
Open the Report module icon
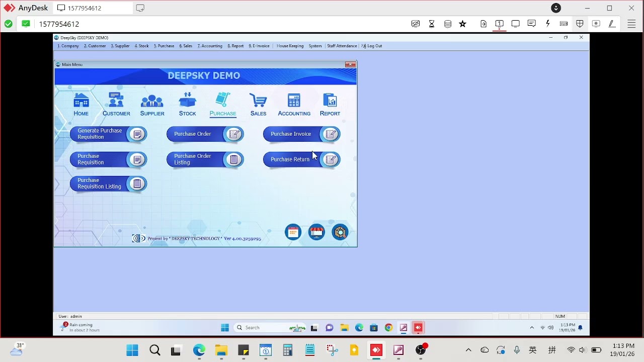[330, 105]
